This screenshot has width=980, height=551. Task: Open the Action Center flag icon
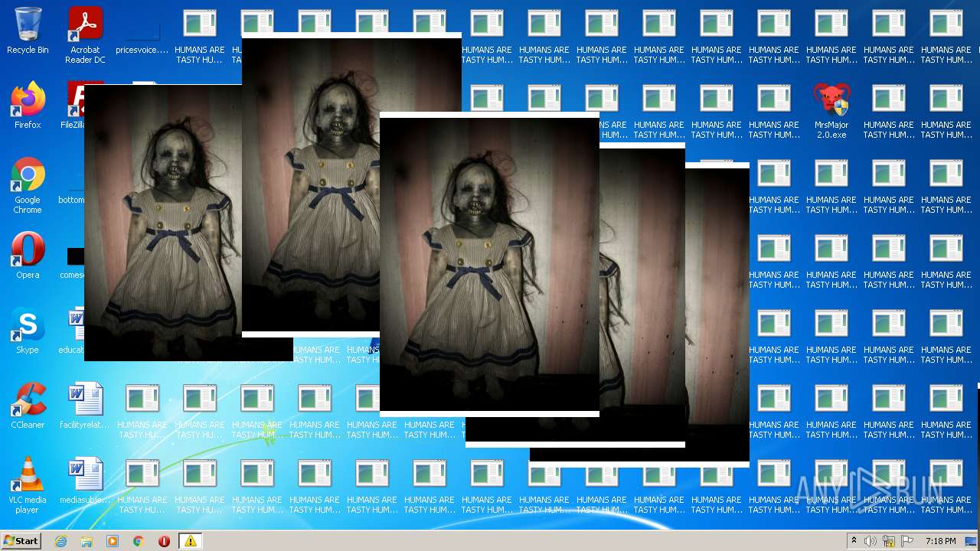pyautogui.click(x=907, y=541)
